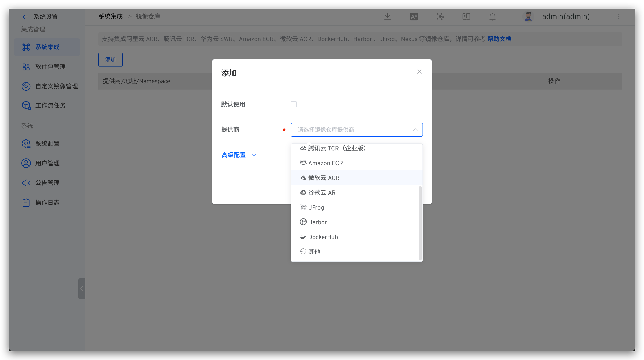Open the 帮助文档 help link
Screen dimensions: 644x360
pos(499,39)
